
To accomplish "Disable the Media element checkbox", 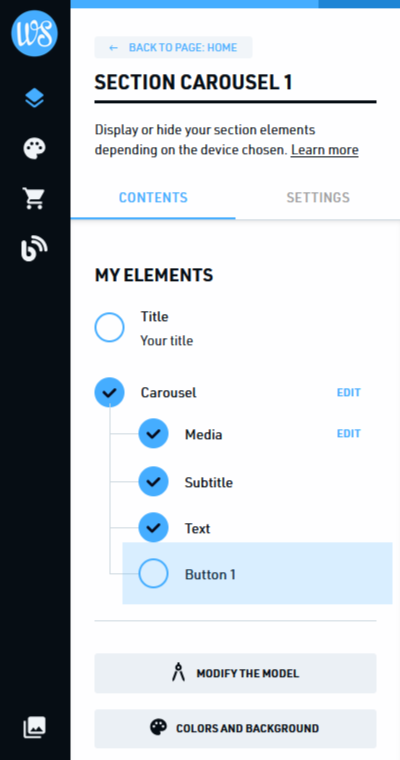I will (154, 433).
